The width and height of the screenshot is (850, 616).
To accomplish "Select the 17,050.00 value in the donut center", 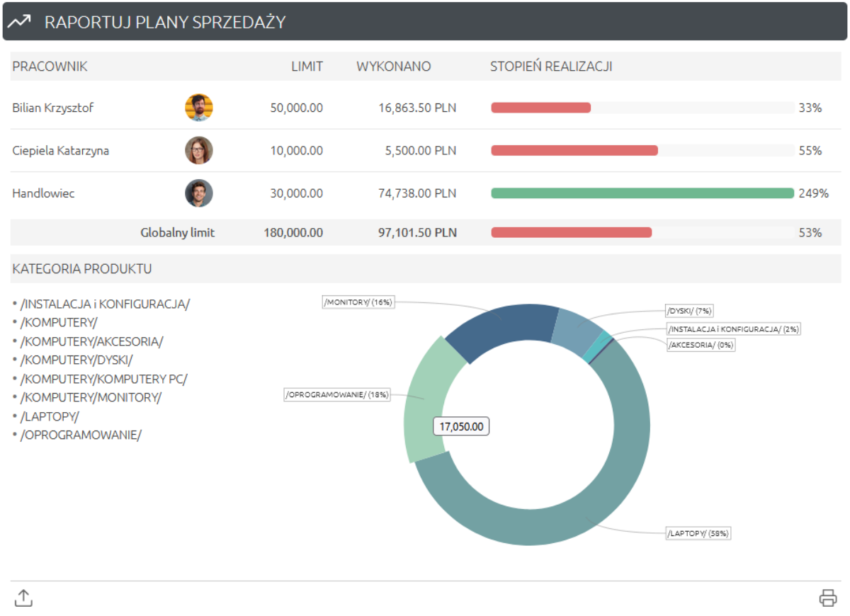I will tap(460, 426).
